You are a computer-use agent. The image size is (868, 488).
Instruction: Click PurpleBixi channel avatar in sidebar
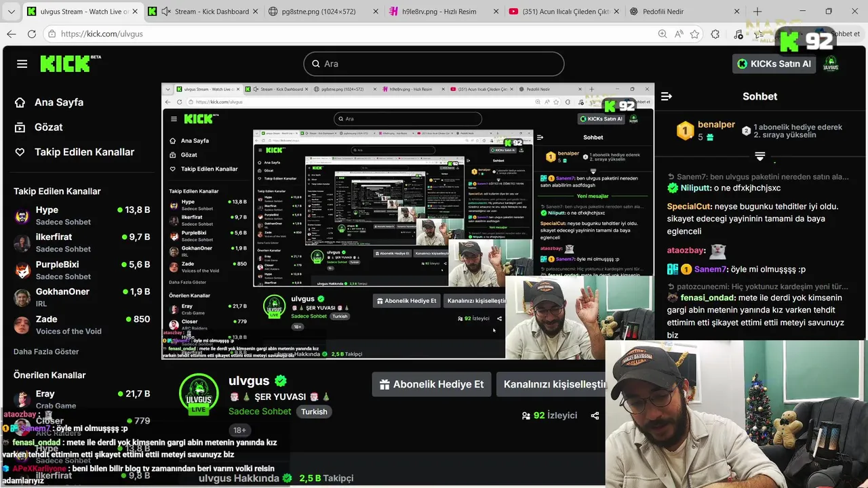tap(23, 270)
